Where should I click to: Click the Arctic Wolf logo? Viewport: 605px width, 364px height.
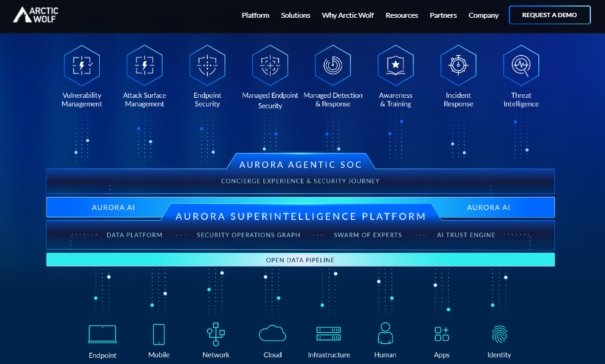pos(36,15)
